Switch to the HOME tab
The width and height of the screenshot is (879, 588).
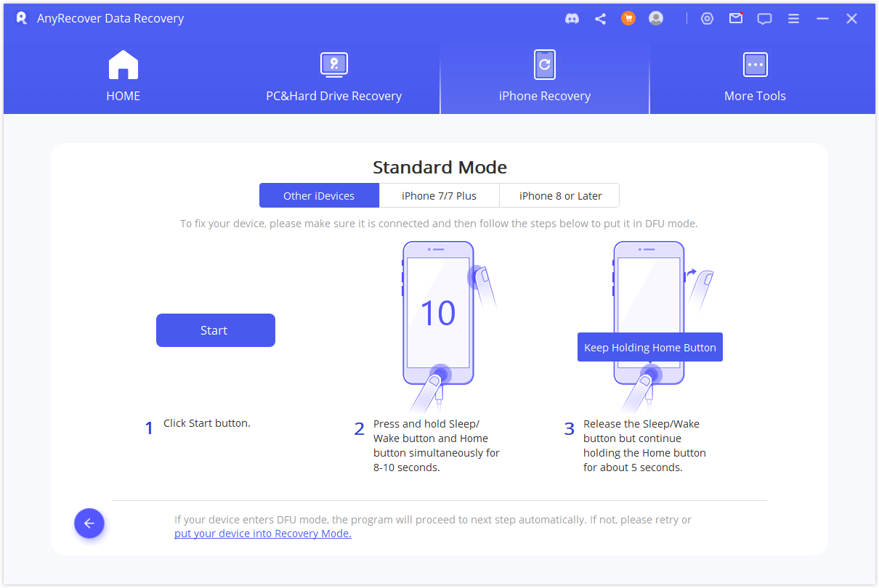pos(123,77)
